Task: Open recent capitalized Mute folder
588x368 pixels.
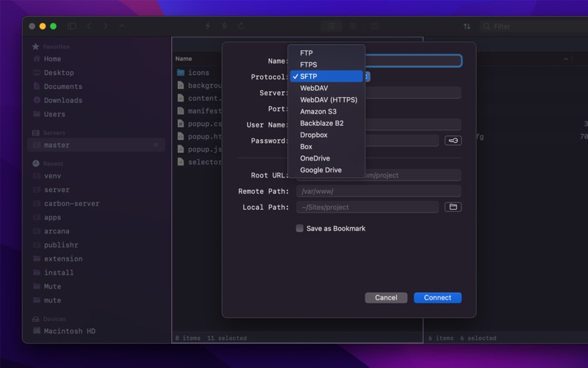Action: point(52,286)
